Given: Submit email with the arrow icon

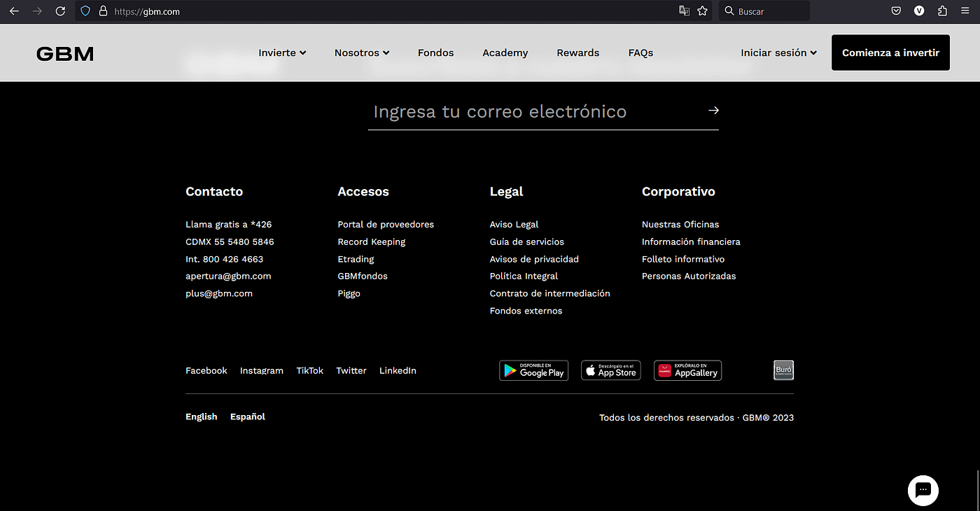Looking at the screenshot, I should [713, 111].
